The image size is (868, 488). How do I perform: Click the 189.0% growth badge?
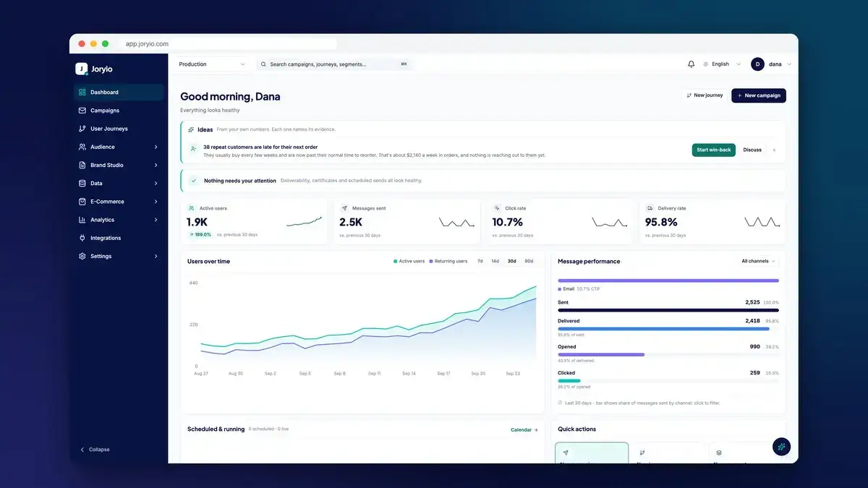click(x=200, y=235)
